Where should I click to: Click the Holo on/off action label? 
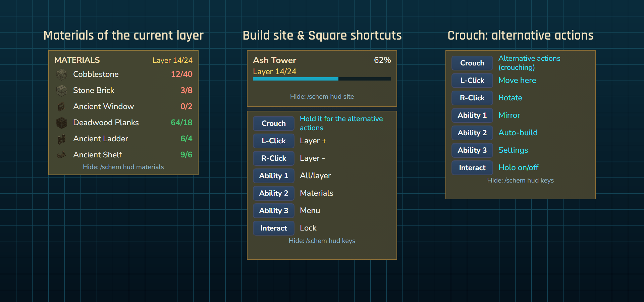[518, 167]
